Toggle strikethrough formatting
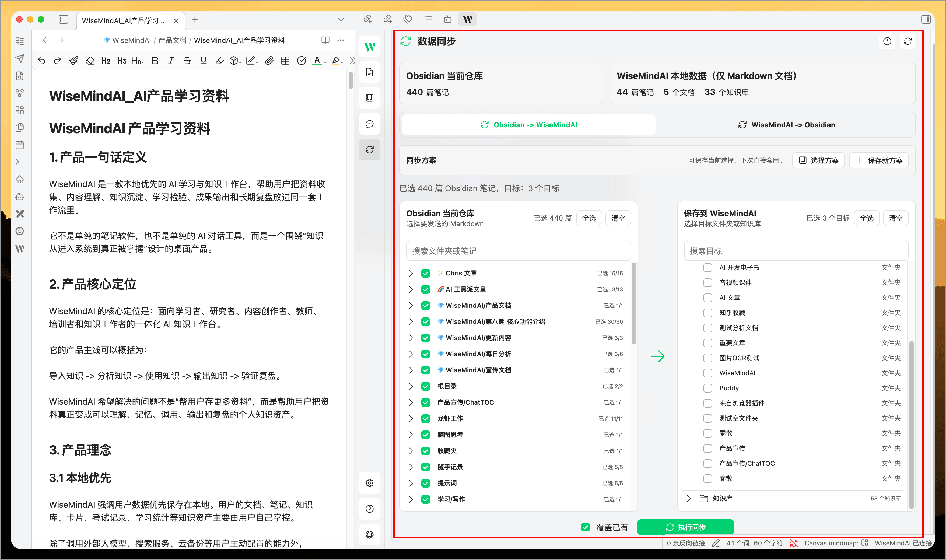 [x=187, y=61]
